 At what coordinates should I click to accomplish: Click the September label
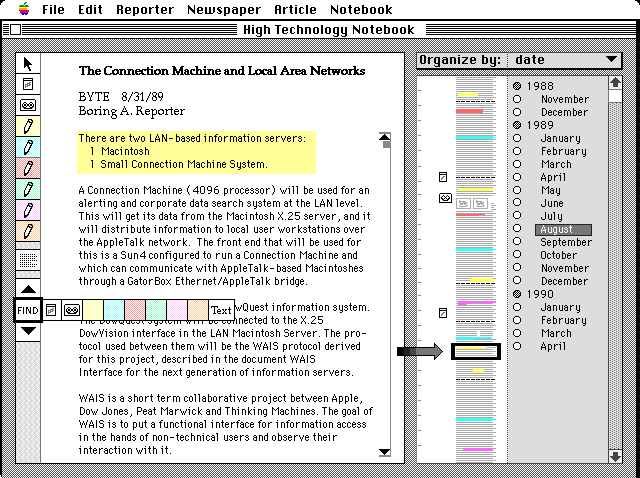(x=566, y=242)
